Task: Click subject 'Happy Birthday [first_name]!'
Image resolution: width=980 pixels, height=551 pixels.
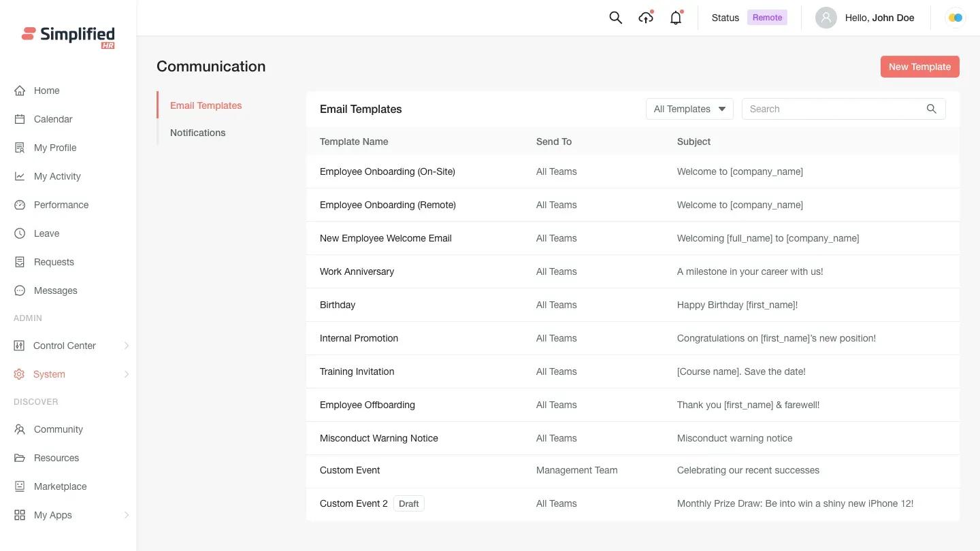Action: point(737,305)
